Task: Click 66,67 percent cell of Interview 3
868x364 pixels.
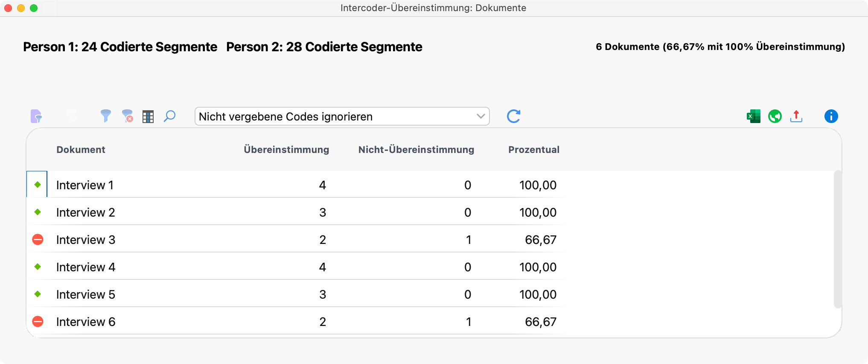Action: click(x=541, y=240)
